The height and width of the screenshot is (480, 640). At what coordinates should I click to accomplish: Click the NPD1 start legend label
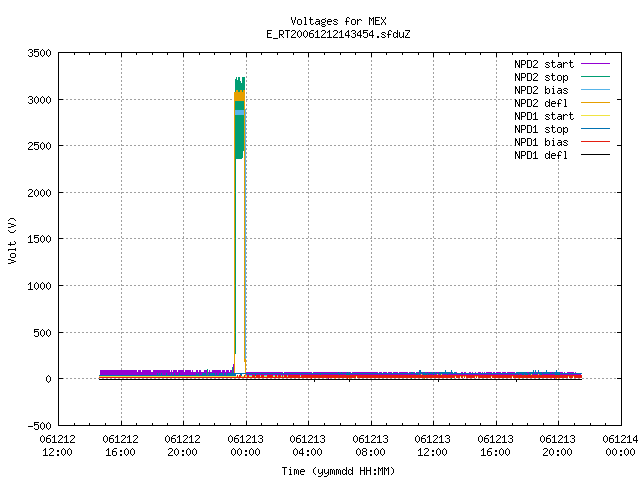pos(544,116)
